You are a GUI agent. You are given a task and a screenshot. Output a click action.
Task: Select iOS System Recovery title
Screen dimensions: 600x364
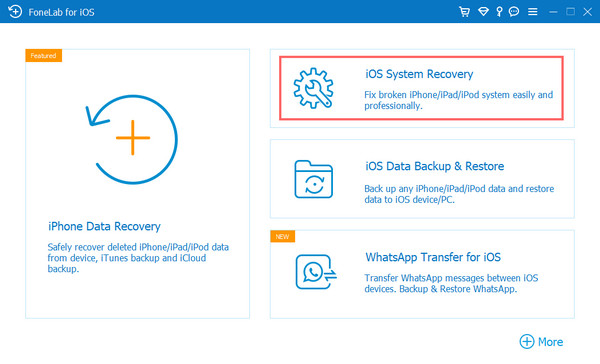[419, 74]
